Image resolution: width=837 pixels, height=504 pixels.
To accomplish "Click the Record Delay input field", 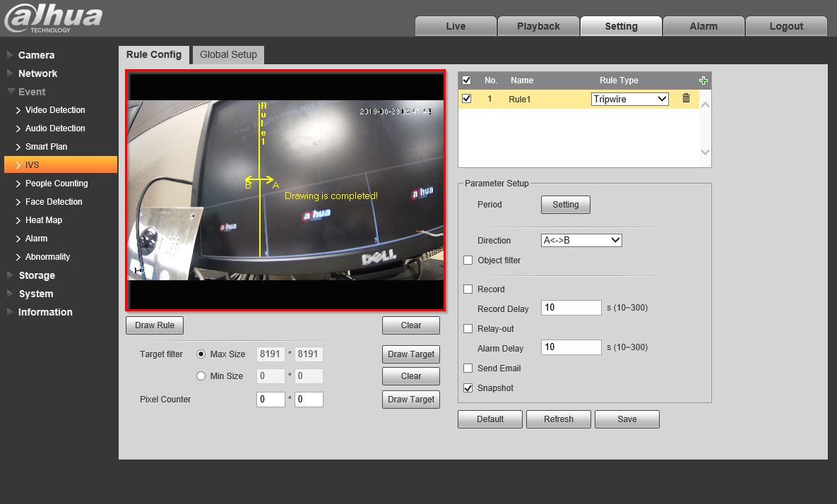I will 571,308.
